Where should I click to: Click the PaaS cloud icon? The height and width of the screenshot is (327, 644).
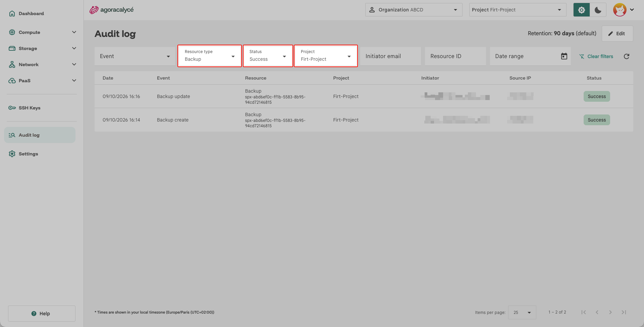(x=12, y=81)
